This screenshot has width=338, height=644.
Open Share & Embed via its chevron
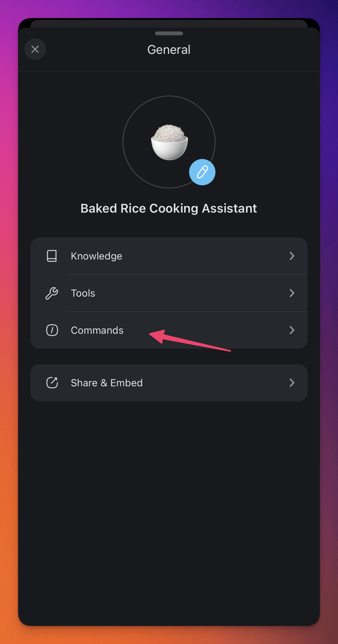click(292, 383)
